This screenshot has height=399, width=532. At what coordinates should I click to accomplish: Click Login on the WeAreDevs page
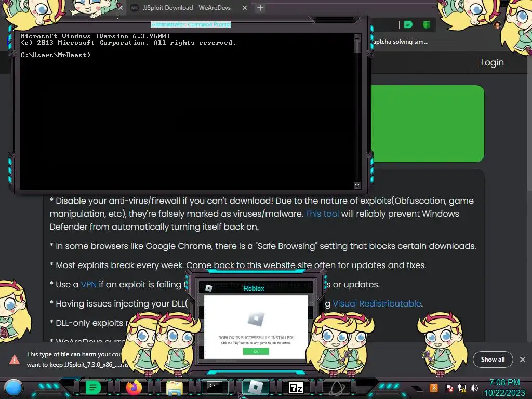pos(492,62)
